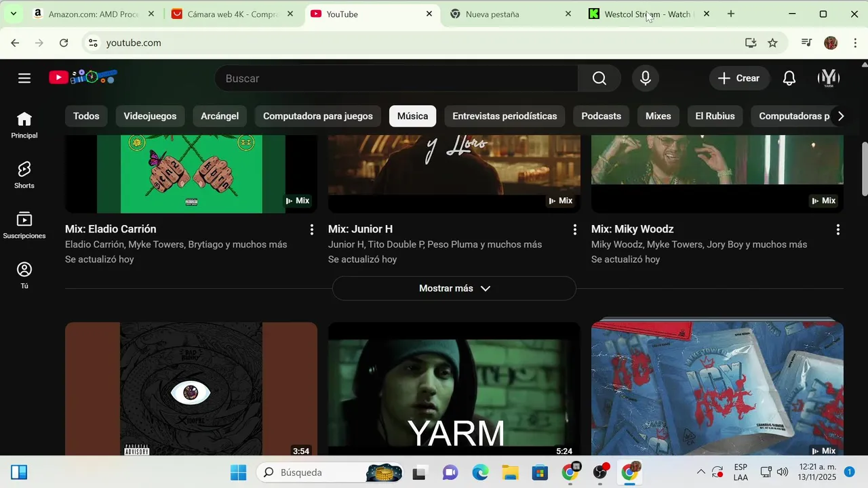Open the hooded man video thumbnail 5:24
The height and width of the screenshot is (488, 868).
454,389
